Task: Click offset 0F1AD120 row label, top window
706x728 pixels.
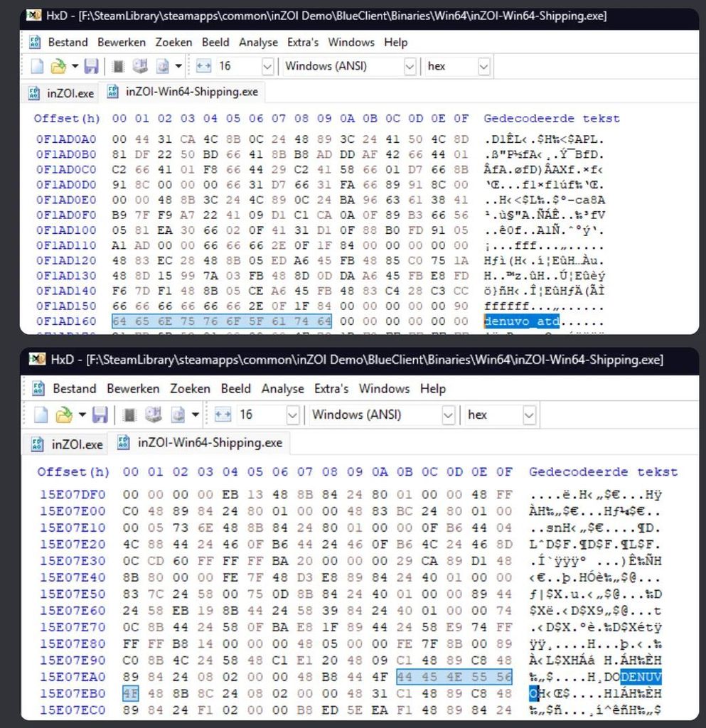Action: click(66, 260)
